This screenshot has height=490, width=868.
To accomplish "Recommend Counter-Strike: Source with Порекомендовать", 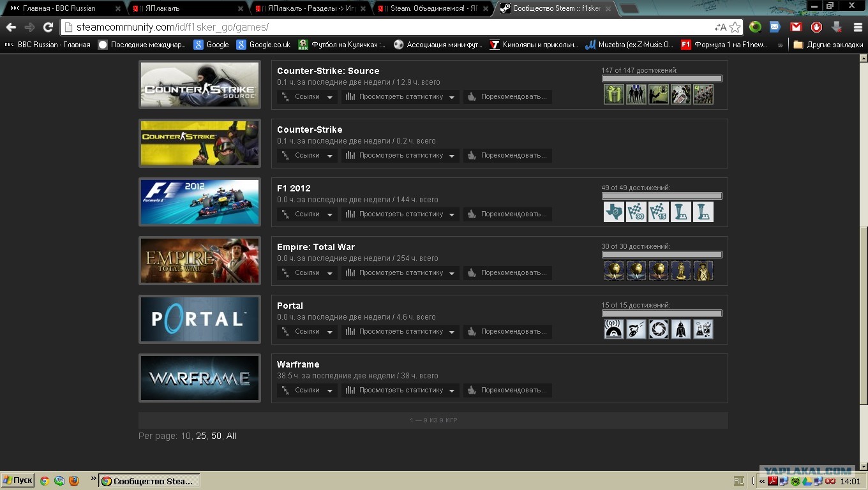I will click(x=507, y=97).
